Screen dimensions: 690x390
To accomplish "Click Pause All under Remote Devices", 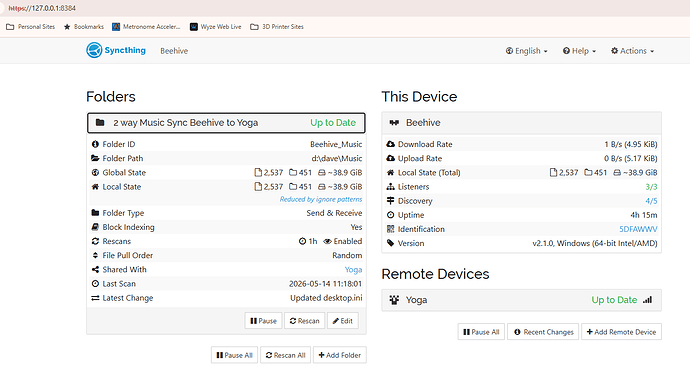I will point(481,332).
